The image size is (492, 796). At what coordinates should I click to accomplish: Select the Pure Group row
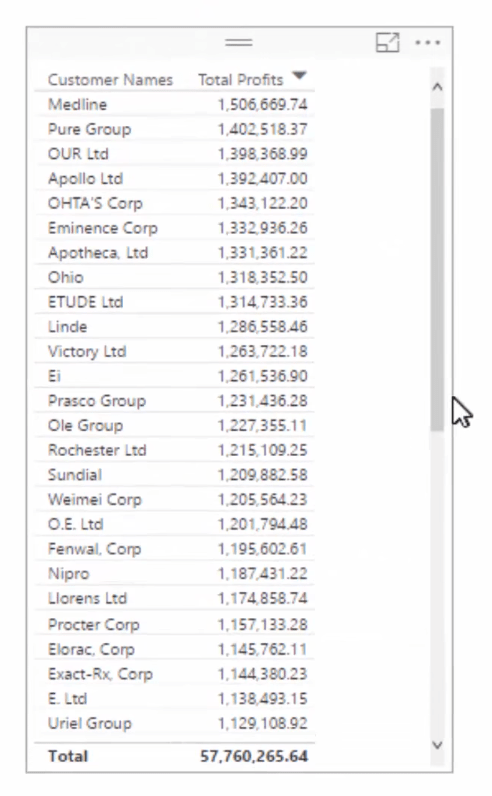tap(175, 129)
